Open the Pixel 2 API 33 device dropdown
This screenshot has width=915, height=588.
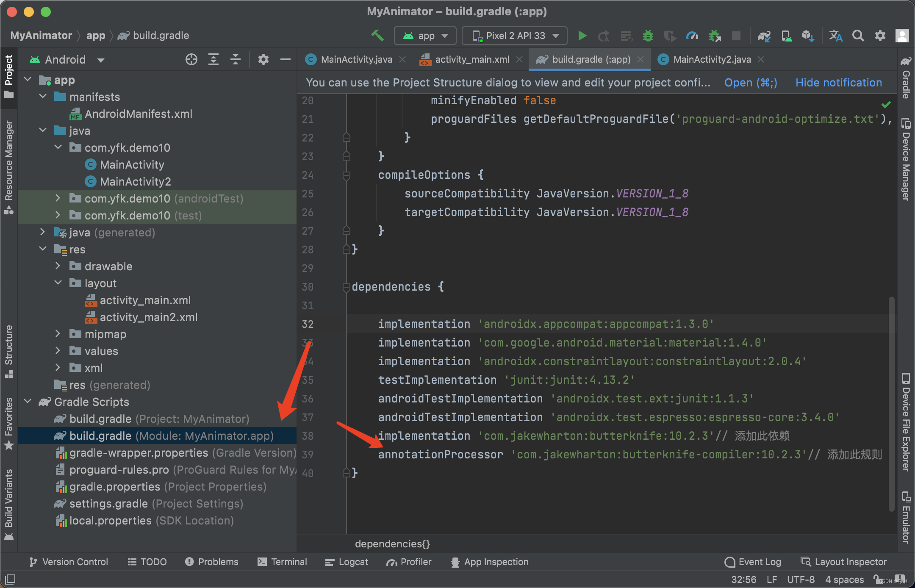pyautogui.click(x=514, y=36)
